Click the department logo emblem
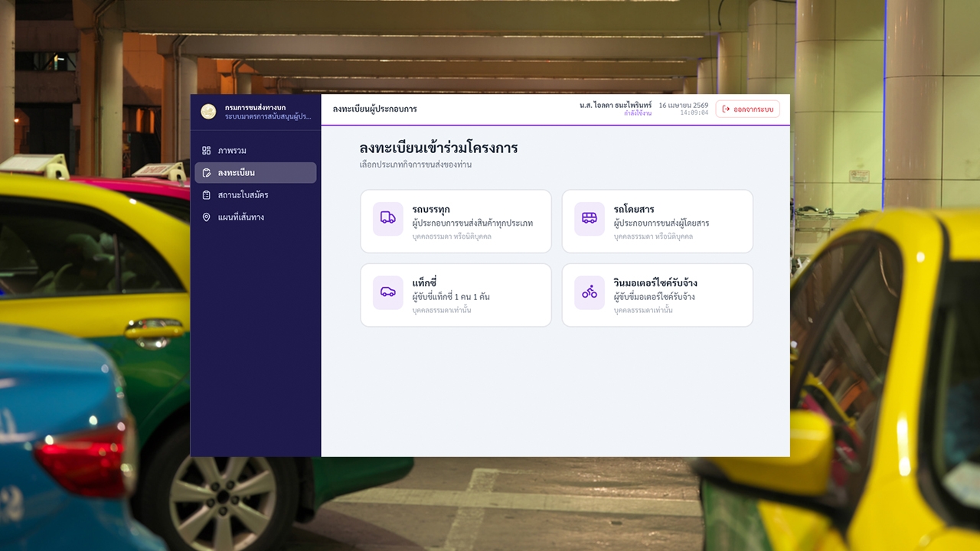The width and height of the screenshot is (980, 551). [x=208, y=112]
